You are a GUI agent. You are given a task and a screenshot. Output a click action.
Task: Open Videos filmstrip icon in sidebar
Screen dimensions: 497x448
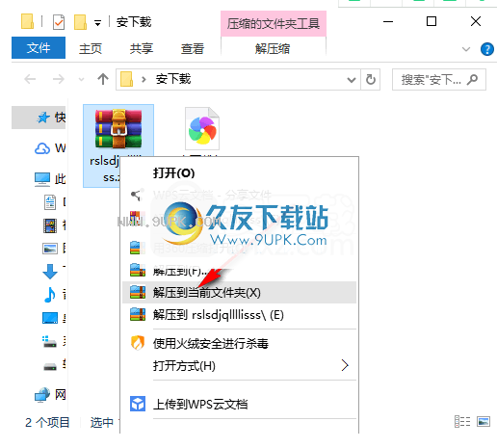click(50, 225)
